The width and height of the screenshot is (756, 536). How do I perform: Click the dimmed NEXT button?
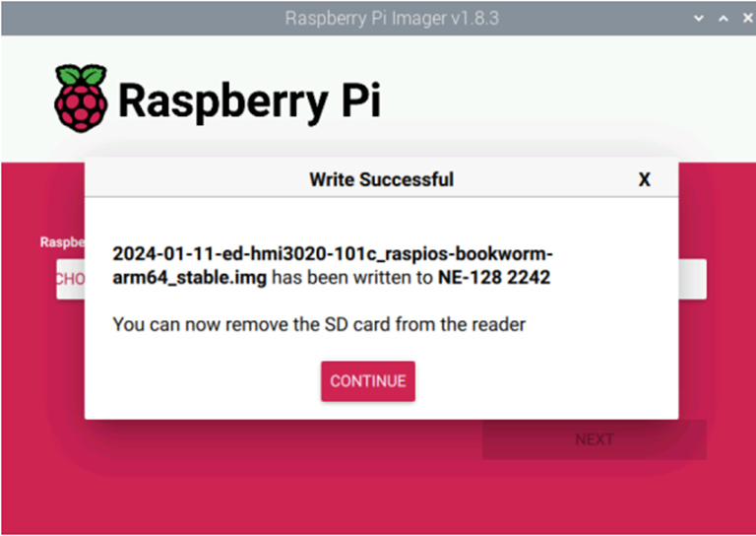[x=594, y=439]
